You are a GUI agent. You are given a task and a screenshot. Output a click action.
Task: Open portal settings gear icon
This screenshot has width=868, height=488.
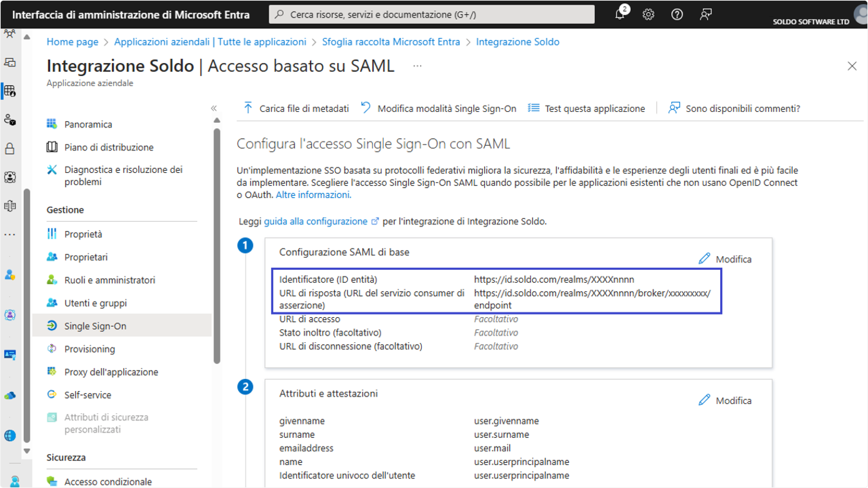pyautogui.click(x=648, y=14)
